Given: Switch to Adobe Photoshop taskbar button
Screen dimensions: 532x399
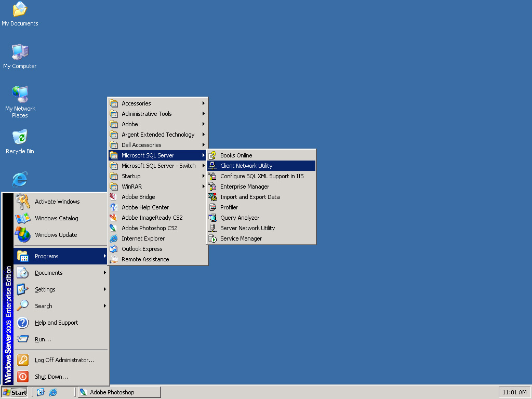Looking at the screenshot, I should [x=119, y=392].
